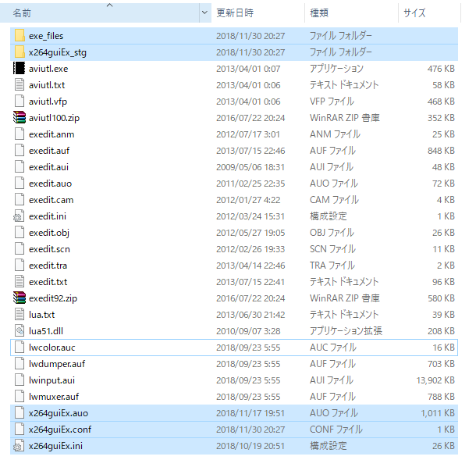This screenshot has width=476, height=460.
Task: Select the file name exedit.aui
Action: tap(48, 167)
